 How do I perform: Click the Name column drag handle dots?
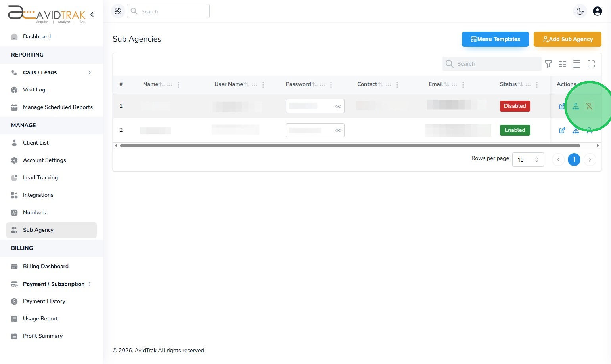[170, 84]
